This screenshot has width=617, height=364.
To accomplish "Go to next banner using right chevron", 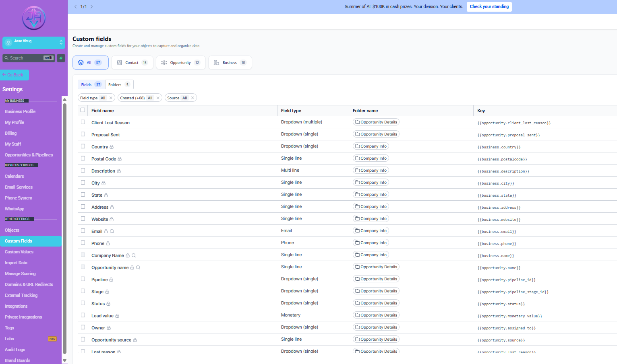I will coord(91,6).
